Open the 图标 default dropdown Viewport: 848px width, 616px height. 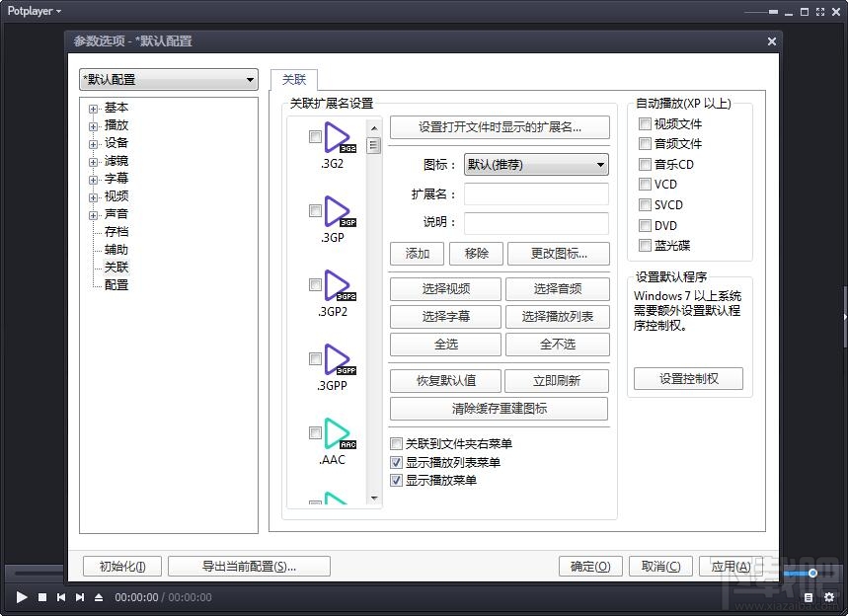tap(536, 164)
